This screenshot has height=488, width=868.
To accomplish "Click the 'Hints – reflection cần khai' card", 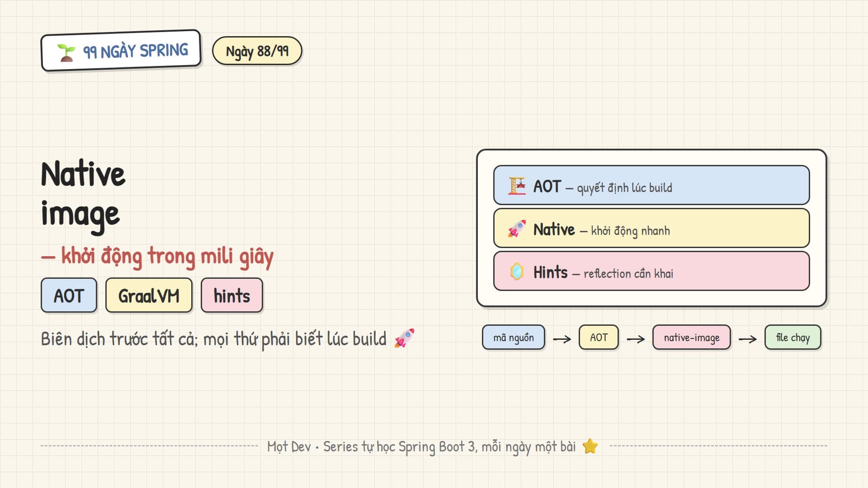I will click(x=651, y=271).
